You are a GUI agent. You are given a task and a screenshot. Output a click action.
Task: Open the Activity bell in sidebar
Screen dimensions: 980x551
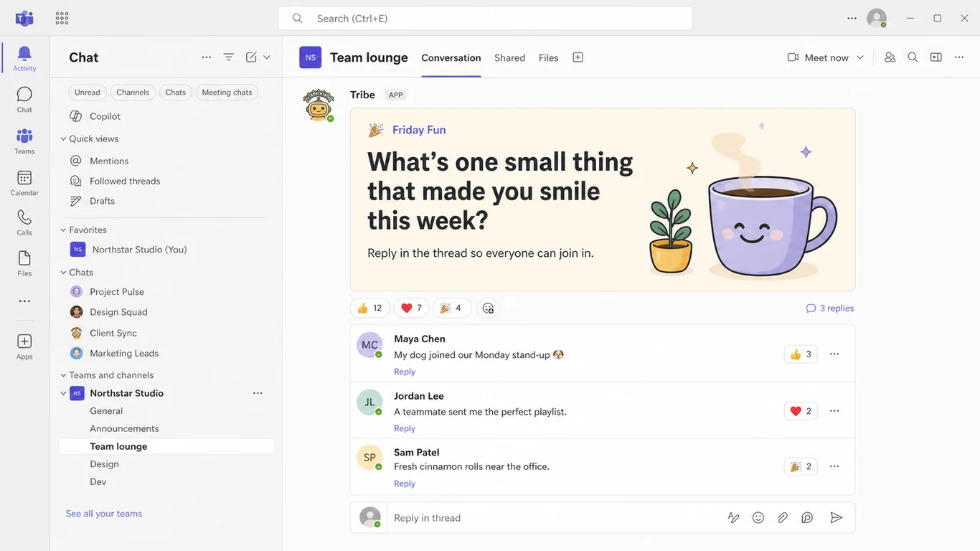pos(24,58)
